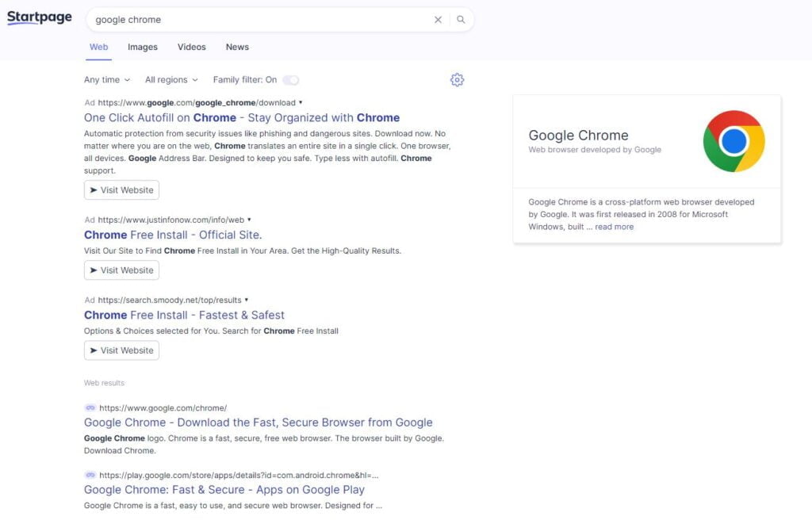Open 'Google Chrome - Download the Fast, Secure Browser' result
Screen dimensions: 812x520
259,422
